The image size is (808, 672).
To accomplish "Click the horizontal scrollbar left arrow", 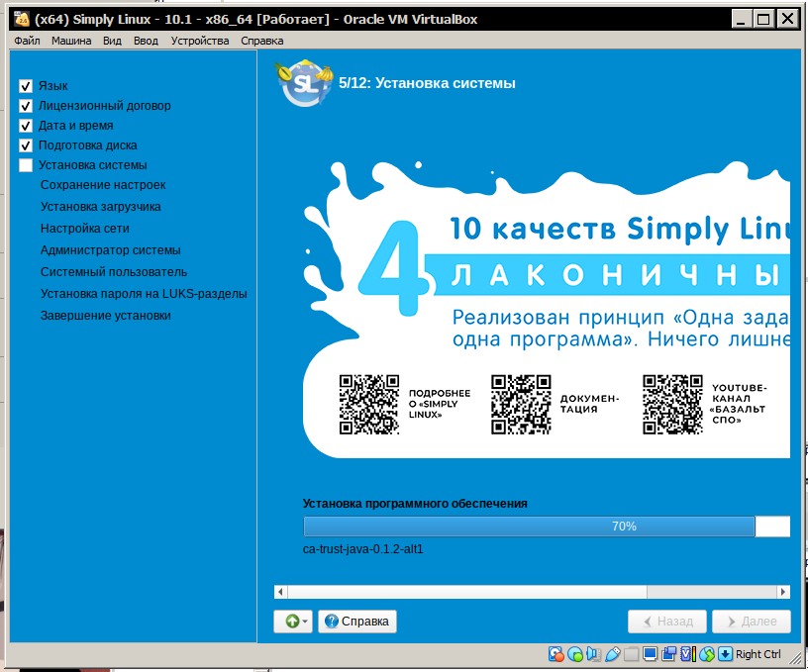I will tap(280, 592).
